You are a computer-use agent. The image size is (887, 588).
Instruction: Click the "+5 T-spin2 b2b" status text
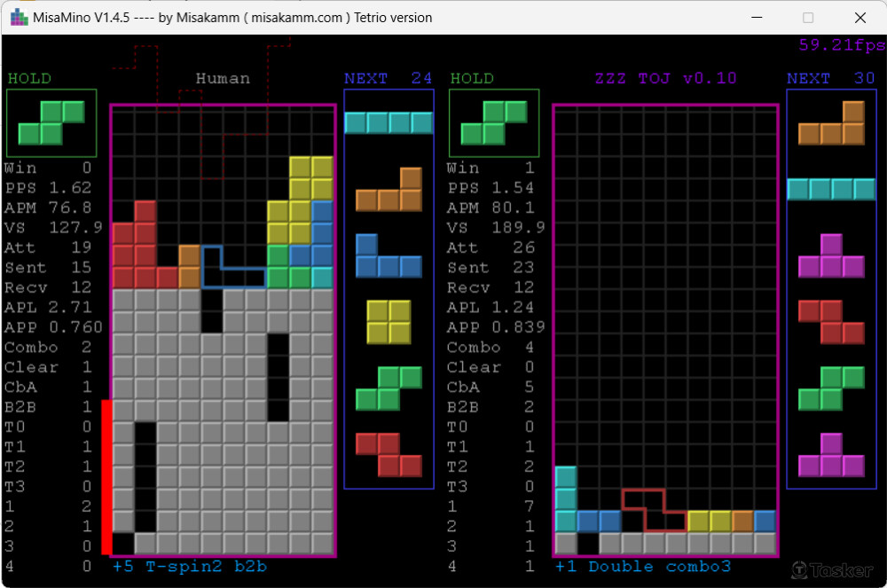[x=190, y=567]
